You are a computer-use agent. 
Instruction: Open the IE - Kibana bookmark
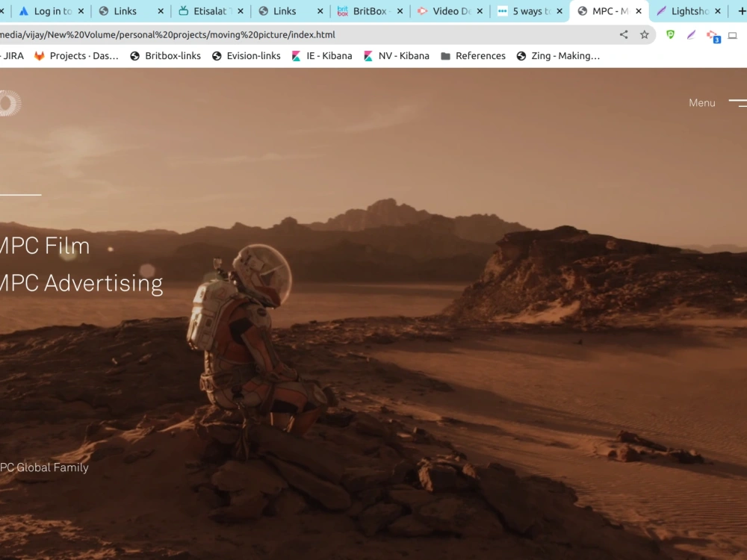pos(322,56)
